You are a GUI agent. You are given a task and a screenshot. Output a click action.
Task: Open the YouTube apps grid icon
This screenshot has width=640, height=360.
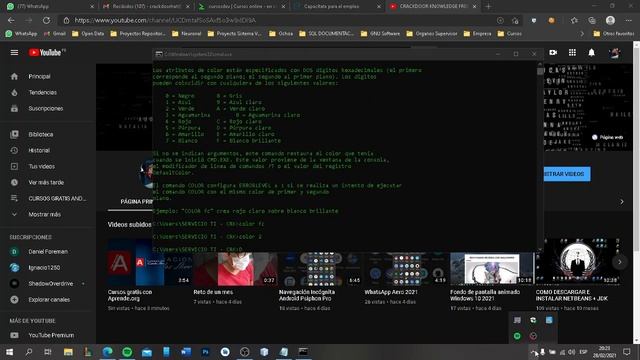(x=572, y=53)
